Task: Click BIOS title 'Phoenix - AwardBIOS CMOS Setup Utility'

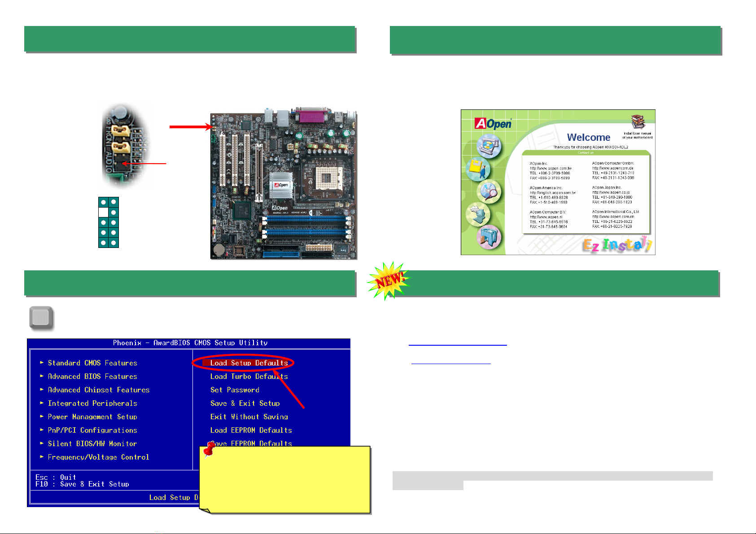Action: point(190,343)
